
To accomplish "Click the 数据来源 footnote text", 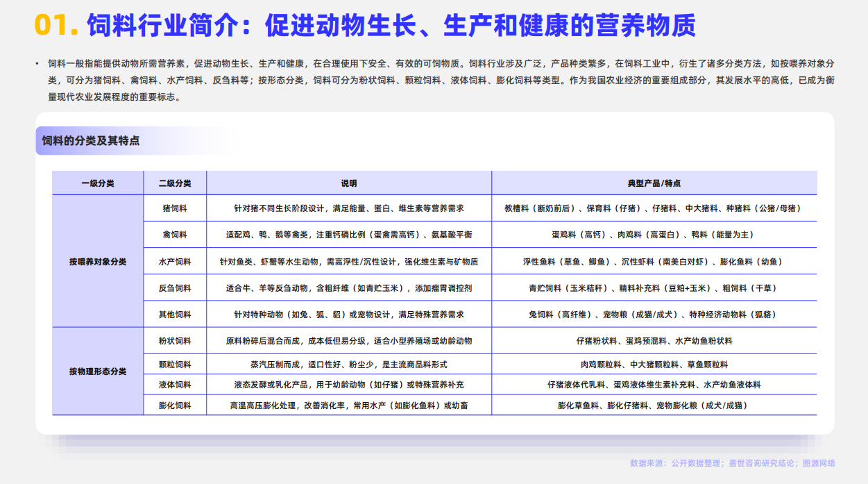I will coord(732,463).
